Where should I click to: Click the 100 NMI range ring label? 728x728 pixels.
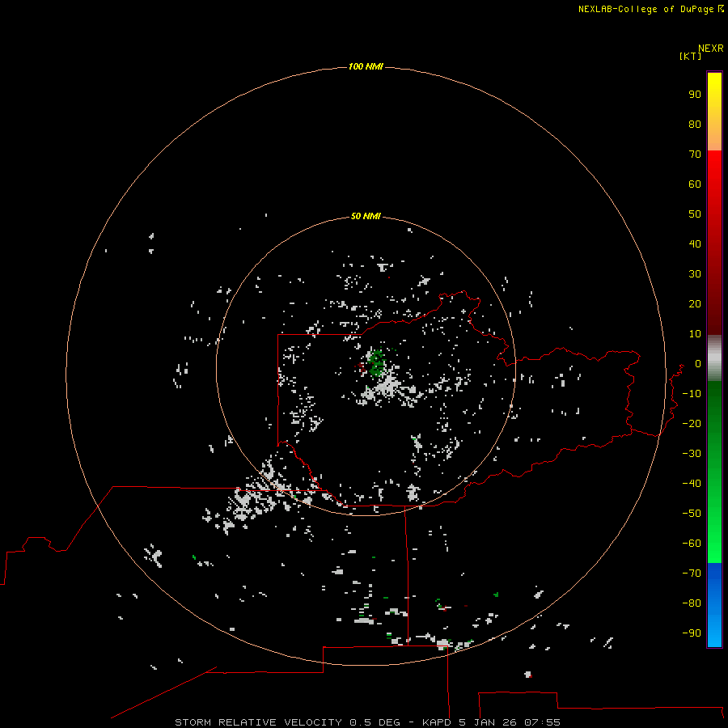tap(366, 66)
